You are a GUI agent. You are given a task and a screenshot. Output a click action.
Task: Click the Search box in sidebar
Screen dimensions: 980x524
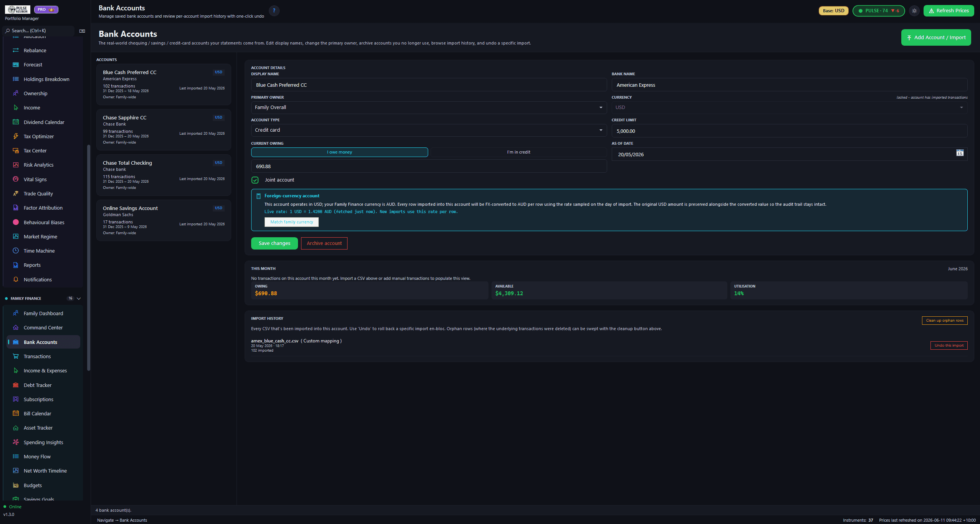(x=38, y=31)
